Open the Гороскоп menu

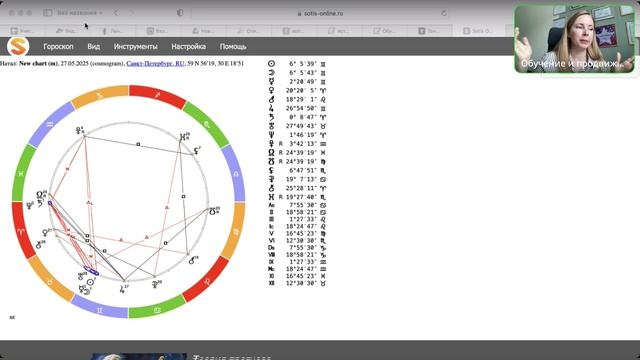[58, 47]
